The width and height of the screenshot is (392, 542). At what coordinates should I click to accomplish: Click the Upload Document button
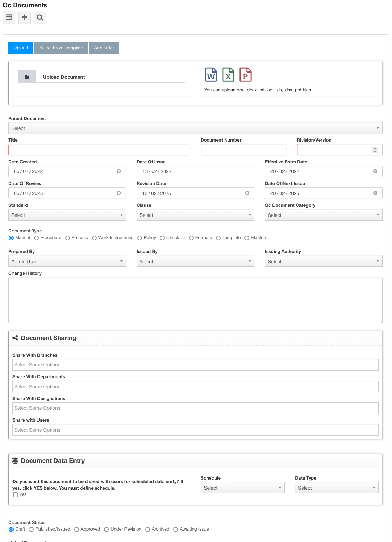pos(102,77)
